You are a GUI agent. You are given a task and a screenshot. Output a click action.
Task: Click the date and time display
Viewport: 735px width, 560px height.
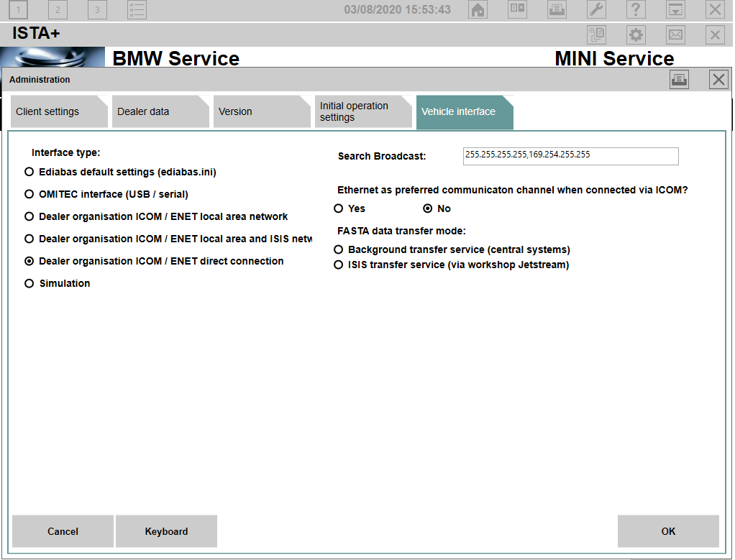pyautogui.click(x=398, y=9)
